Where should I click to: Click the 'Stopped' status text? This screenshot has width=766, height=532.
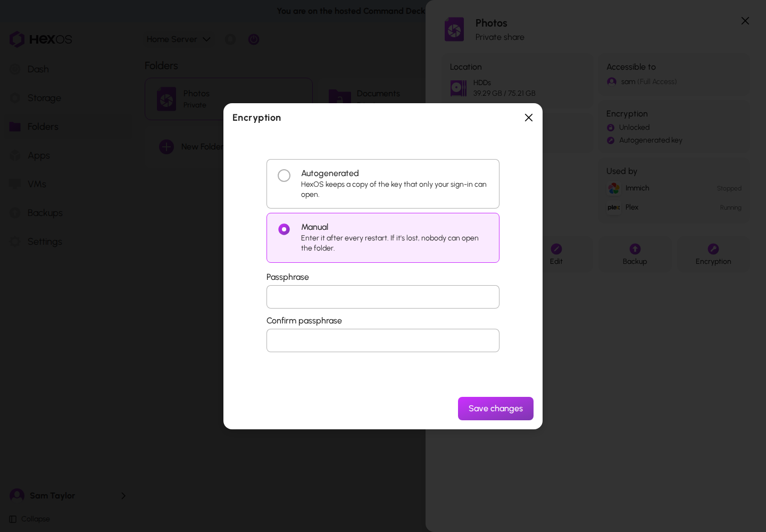point(729,188)
